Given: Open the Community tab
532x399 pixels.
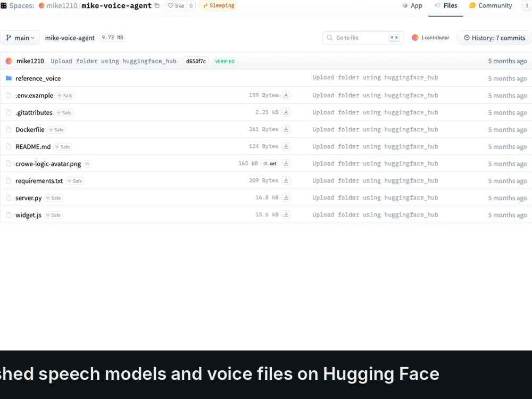Looking at the screenshot, I should pyautogui.click(x=491, y=6).
